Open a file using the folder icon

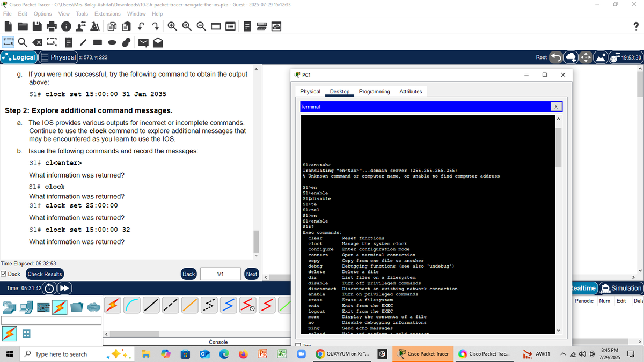(x=23, y=26)
